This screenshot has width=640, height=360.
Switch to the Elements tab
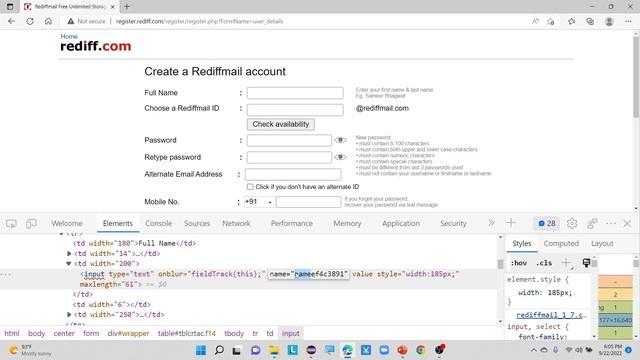[x=118, y=223]
